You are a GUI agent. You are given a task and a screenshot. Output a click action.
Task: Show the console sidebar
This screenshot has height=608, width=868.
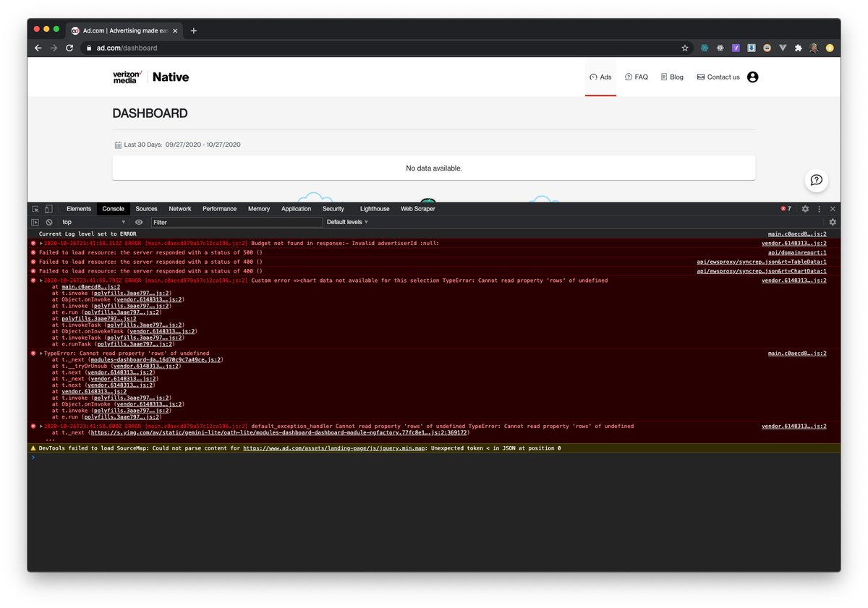(x=35, y=222)
